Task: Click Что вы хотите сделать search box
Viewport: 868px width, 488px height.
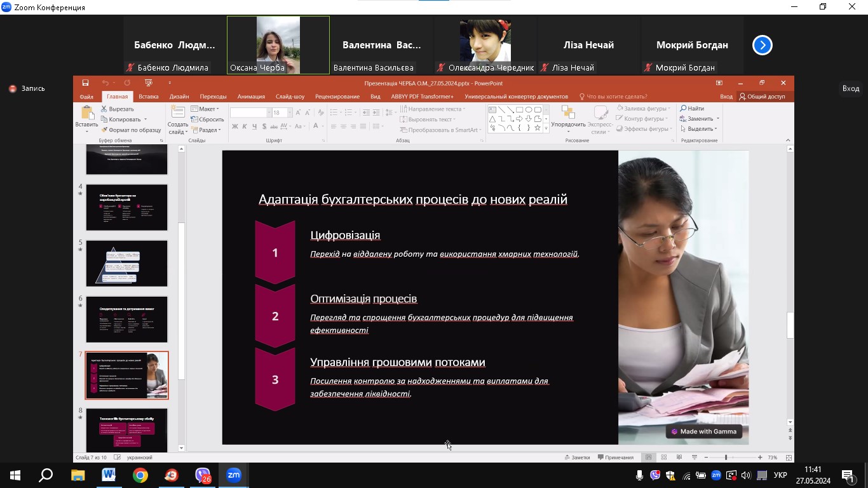Action: pyautogui.click(x=613, y=97)
